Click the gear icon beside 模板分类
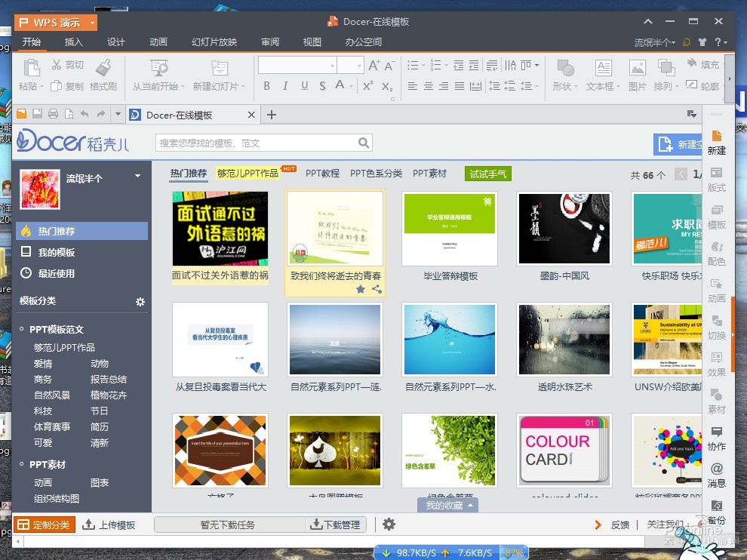 pos(140,302)
